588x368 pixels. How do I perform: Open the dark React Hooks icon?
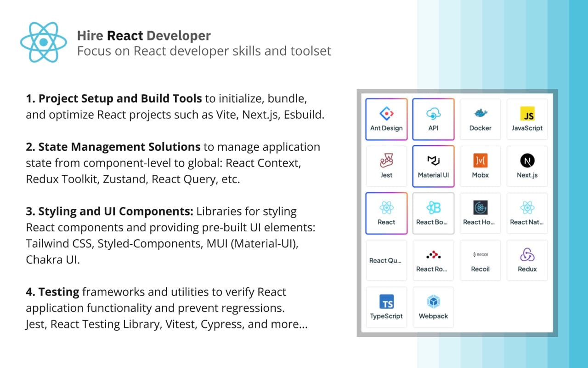pos(480,207)
